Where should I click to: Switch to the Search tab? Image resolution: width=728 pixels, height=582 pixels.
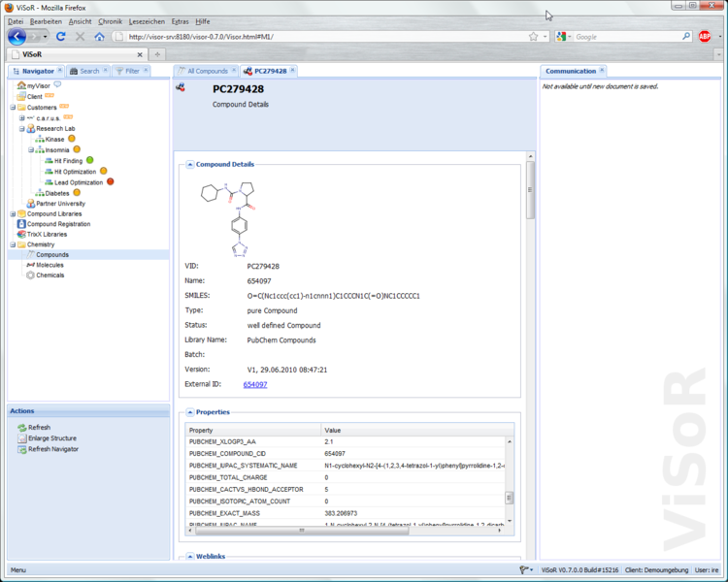89,71
